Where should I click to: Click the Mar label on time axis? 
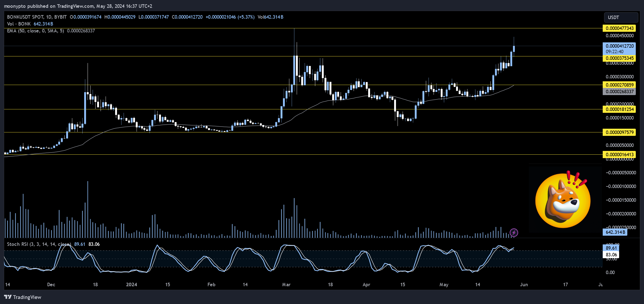(286, 285)
